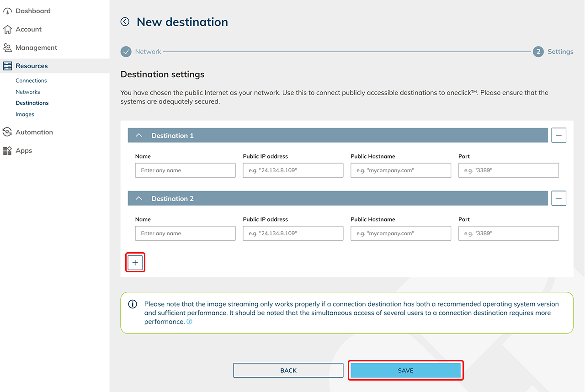Remove Destination 1 with minus button
The width and height of the screenshot is (585, 392).
pos(558,135)
